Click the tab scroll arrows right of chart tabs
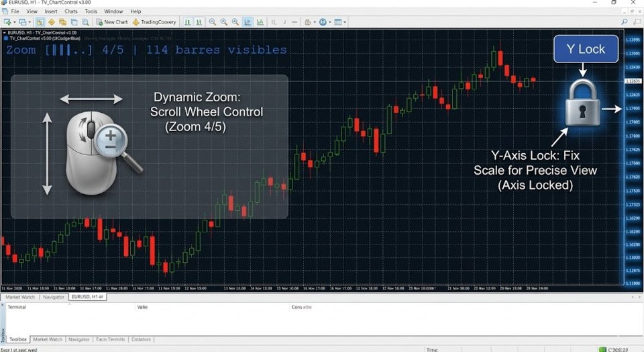The image size is (644, 352). (x=636, y=297)
